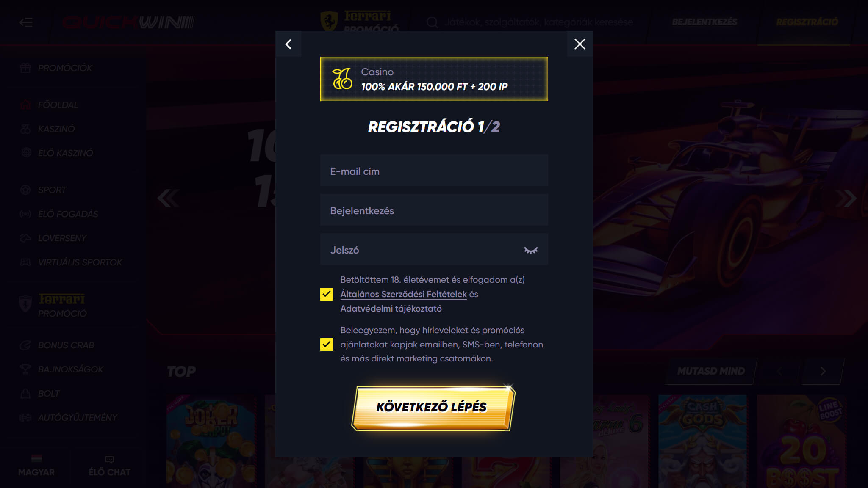Click the search magnifier icon in header
This screenshot has height=488, width=868.
click(432, 22)
